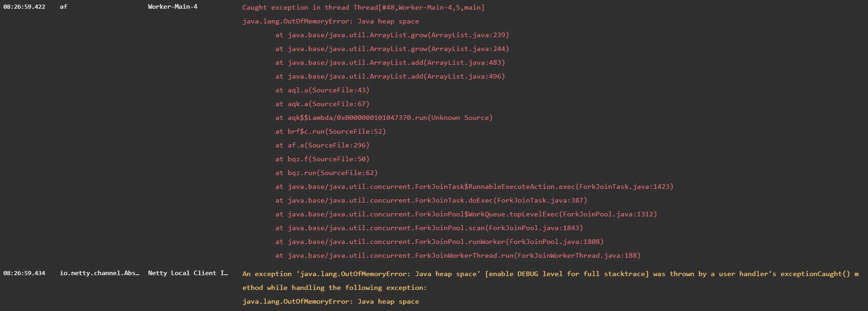
Task: Click the yellow exceptionCaught warning message
Action: (x=550, y=274)
